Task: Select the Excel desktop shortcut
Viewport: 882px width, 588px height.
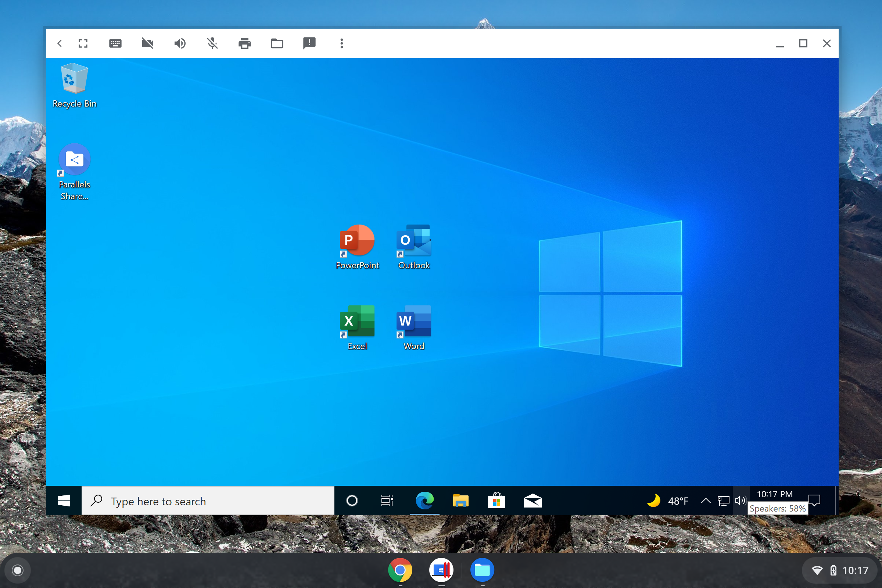Action: click(357, 328)
